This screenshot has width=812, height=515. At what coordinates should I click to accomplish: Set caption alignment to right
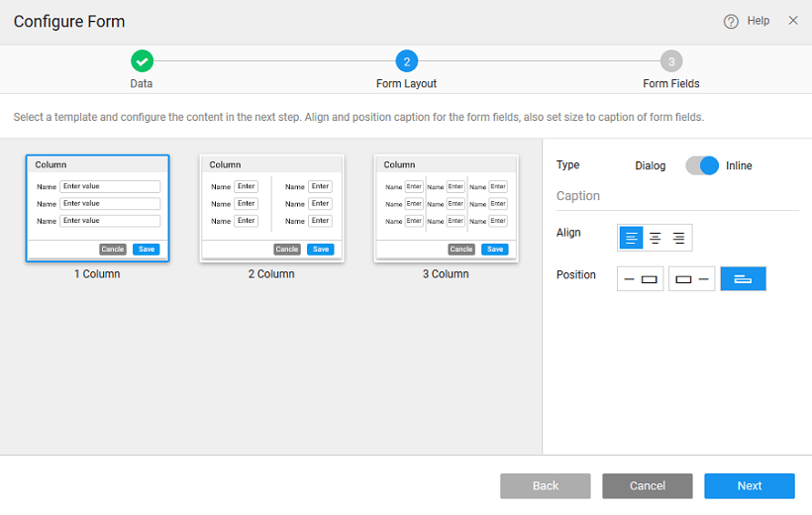[x=678, y=238]
